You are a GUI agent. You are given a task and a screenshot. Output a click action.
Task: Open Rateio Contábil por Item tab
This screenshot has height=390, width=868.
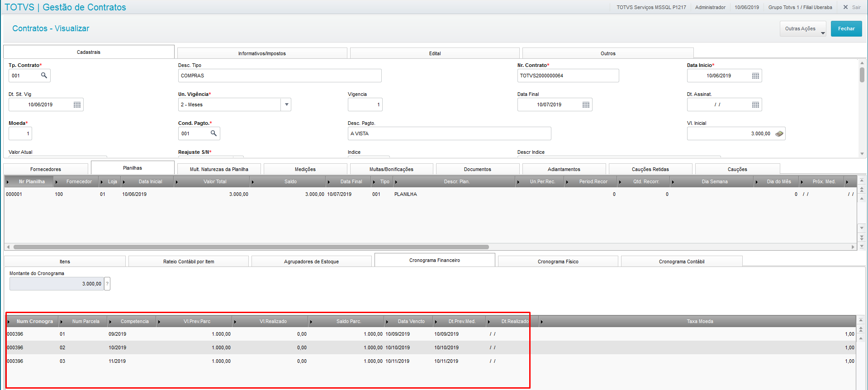(189, 262)
